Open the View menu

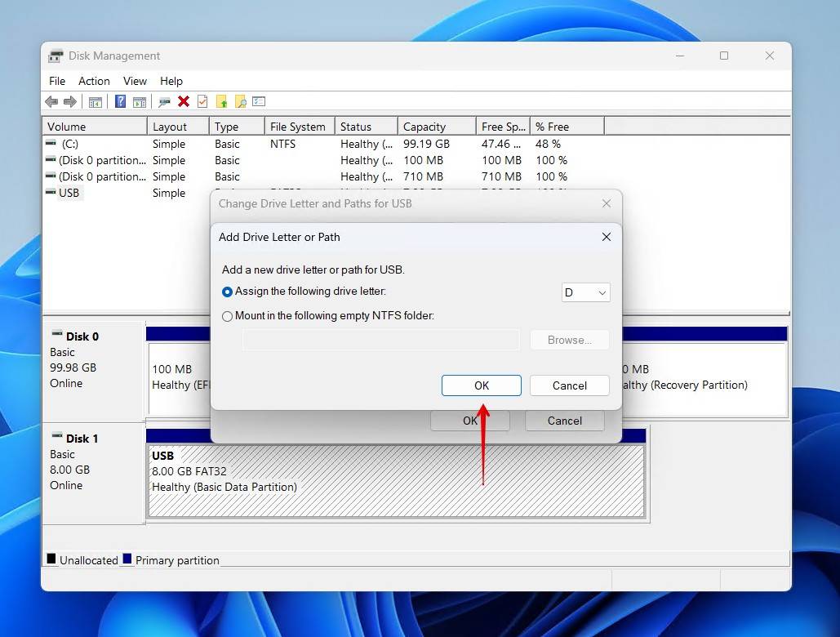(x=135, y=81)
